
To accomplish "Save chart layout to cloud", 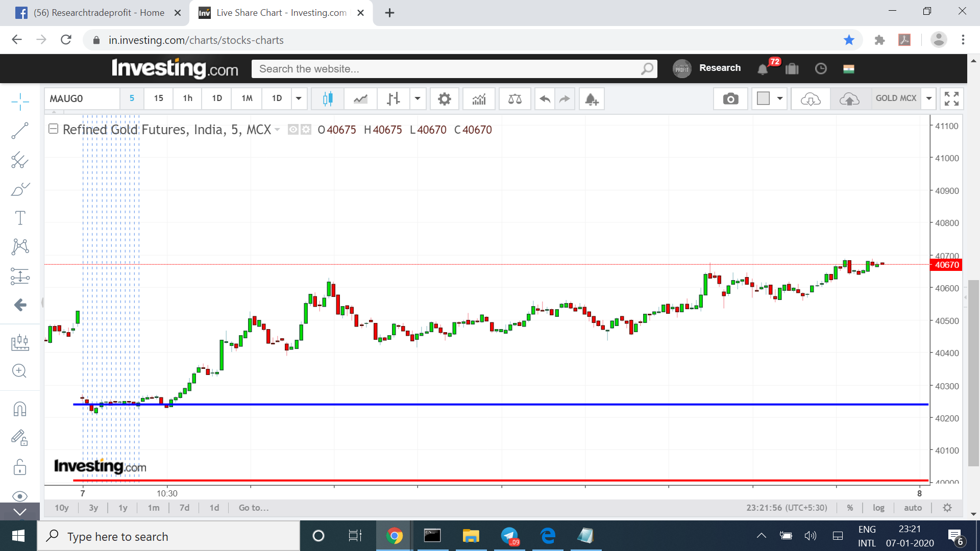I will 849,98.
